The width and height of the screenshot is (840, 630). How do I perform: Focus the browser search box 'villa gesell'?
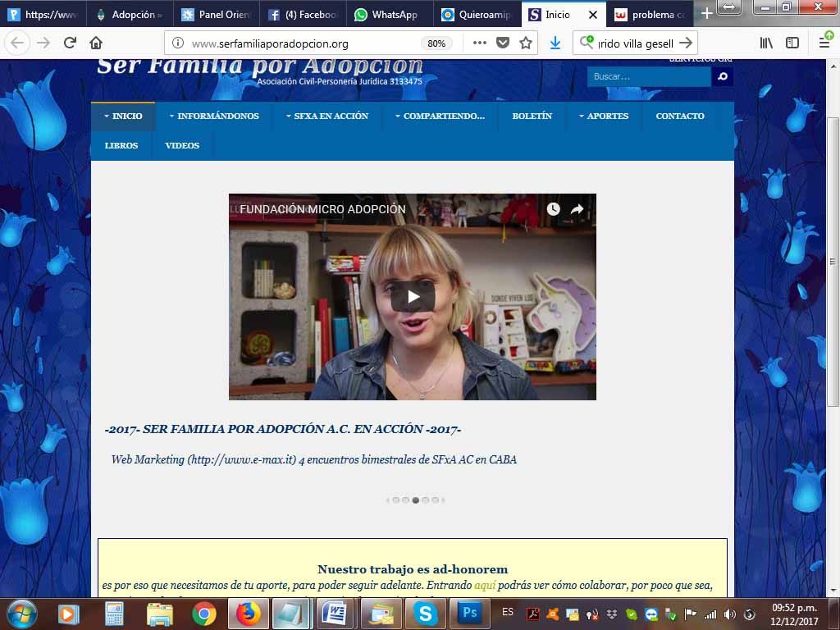[x=636, y=43]
